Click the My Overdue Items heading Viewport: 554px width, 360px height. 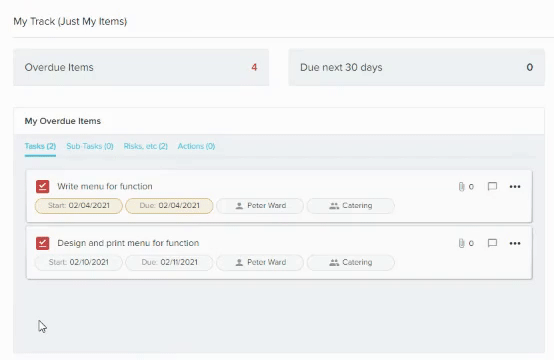click(63, 121)
